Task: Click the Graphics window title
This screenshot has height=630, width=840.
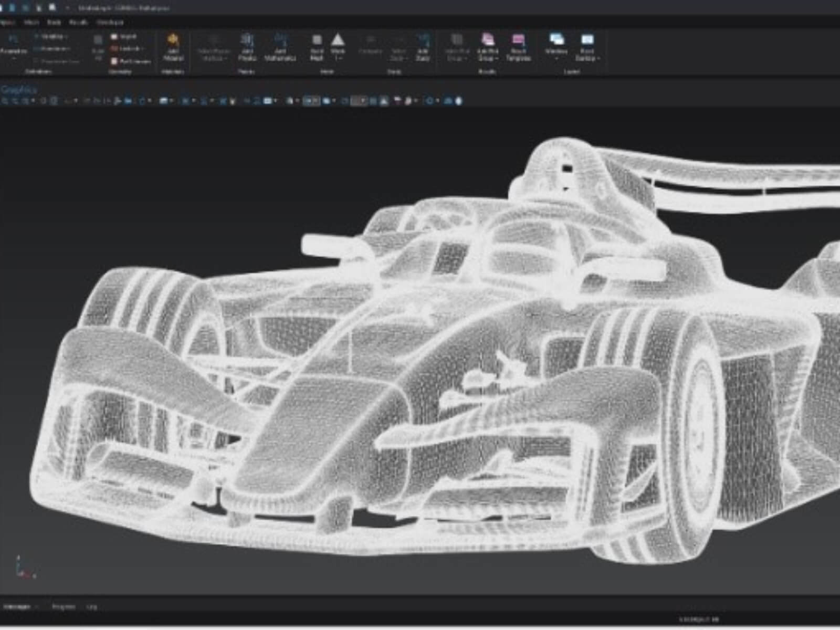Action: pyautogui.click(x=19, y=89)
